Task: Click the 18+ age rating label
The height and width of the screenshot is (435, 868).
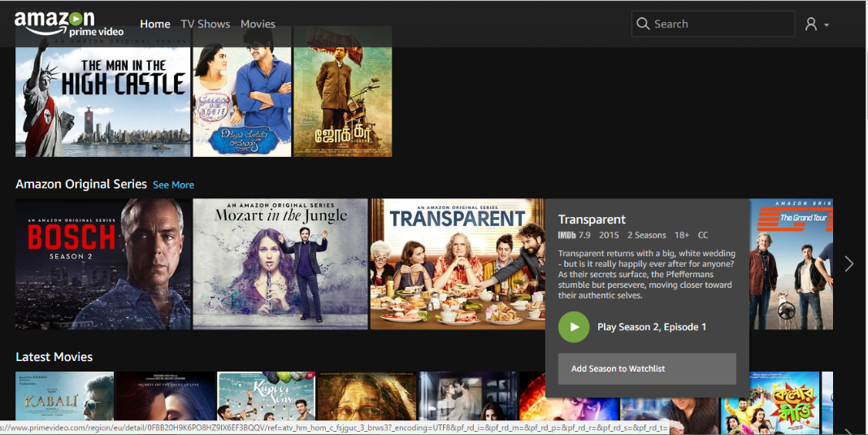Action: [x=682, y=235]
